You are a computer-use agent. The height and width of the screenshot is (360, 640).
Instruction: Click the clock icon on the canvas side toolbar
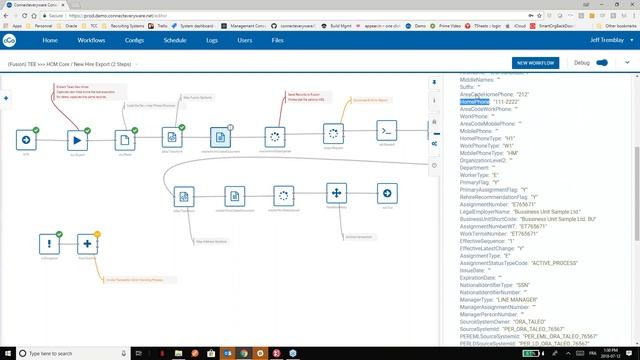click(x=434, y=166)
